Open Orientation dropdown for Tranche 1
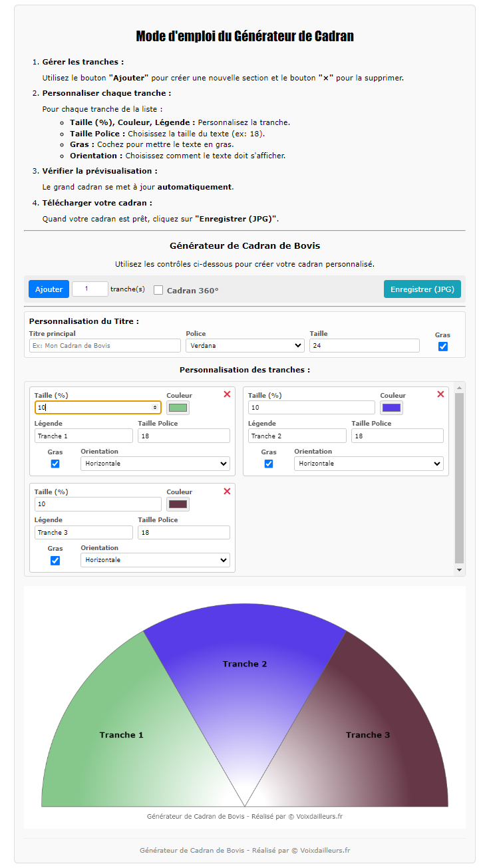 (155, 464)
